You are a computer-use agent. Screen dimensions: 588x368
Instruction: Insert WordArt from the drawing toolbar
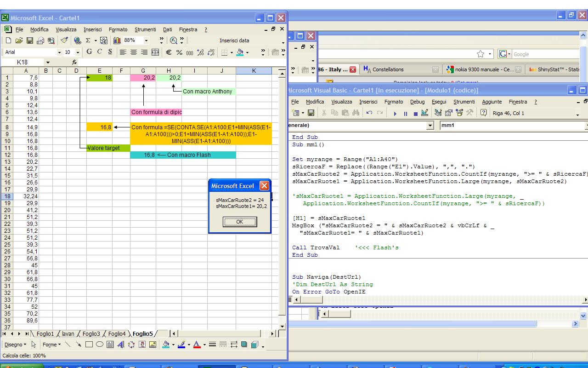point(121,345)
